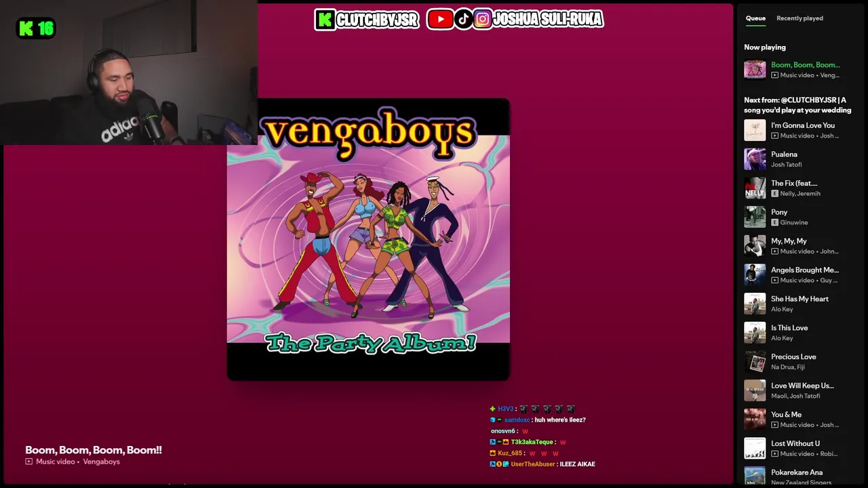Image resolution: width=868 pixels, height=488 pixels.
Task: Open artist Alo Key under Is This Love
Action: pyautogui.click(x=782, y=338)
